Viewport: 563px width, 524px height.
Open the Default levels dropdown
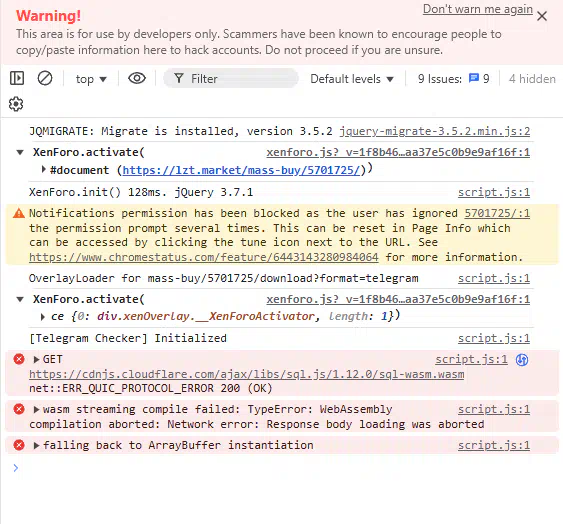pos(352,79)
